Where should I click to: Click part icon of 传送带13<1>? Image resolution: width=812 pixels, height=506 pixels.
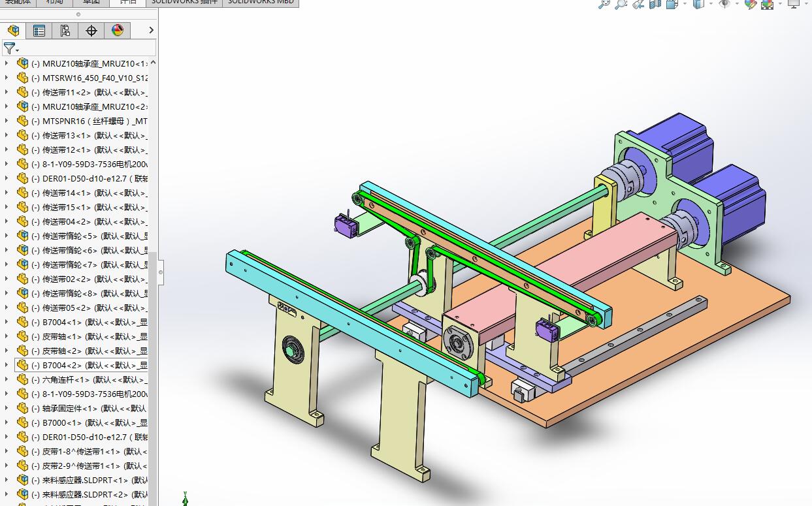click(x=23, y=135)
